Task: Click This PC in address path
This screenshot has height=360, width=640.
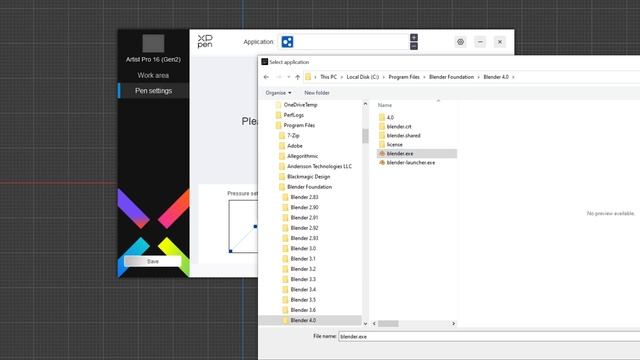Action: click(x=329, y=77)
